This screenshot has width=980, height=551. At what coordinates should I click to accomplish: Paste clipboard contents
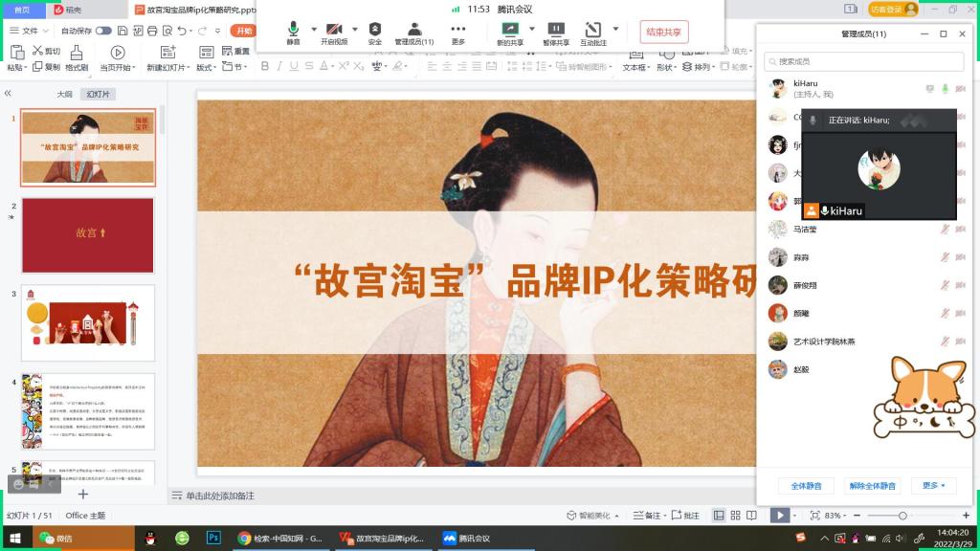[17, 58]
